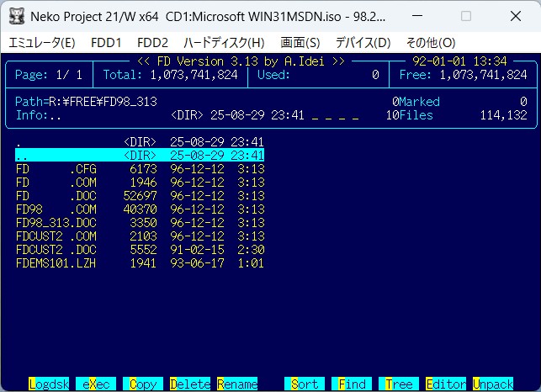Open the エミュレータ(E) menu

(x=41, y=42)
